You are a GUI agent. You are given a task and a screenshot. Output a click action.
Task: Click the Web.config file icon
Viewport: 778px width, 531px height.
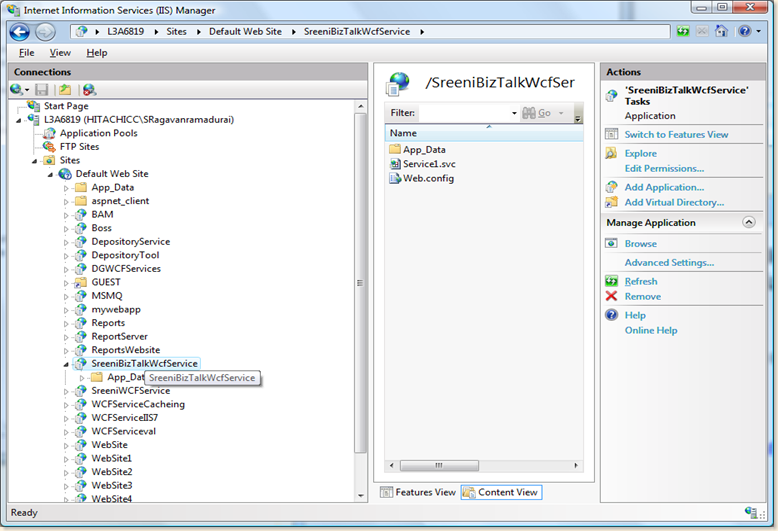click(395, 178)
